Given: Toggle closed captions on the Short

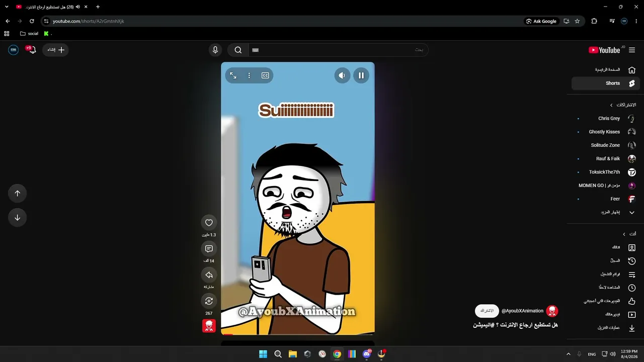Looking at the screenshot, I should pos(265,75).
